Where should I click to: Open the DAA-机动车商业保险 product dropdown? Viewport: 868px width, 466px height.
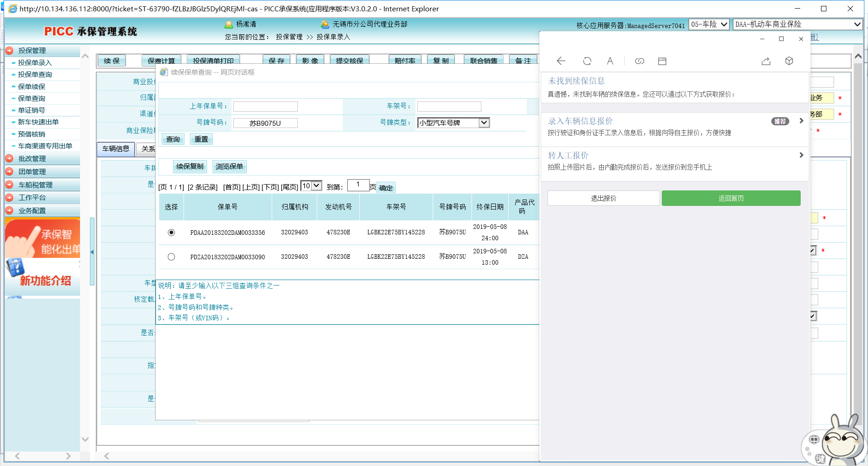coord(797,24)
